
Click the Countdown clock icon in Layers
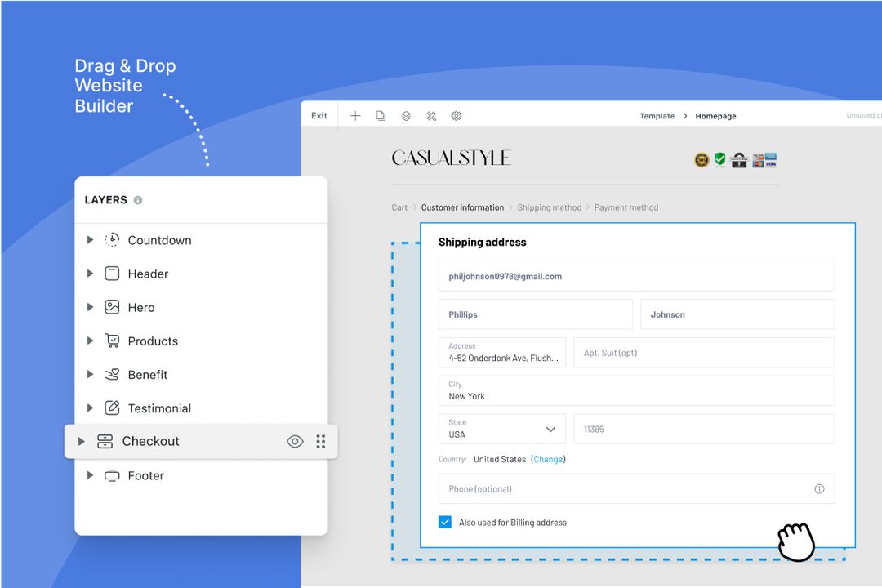111,240
